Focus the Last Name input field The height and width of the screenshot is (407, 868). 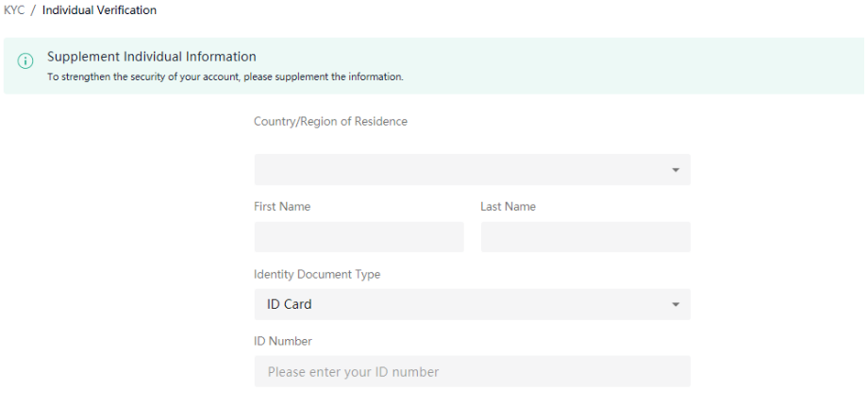click(586, 237)
